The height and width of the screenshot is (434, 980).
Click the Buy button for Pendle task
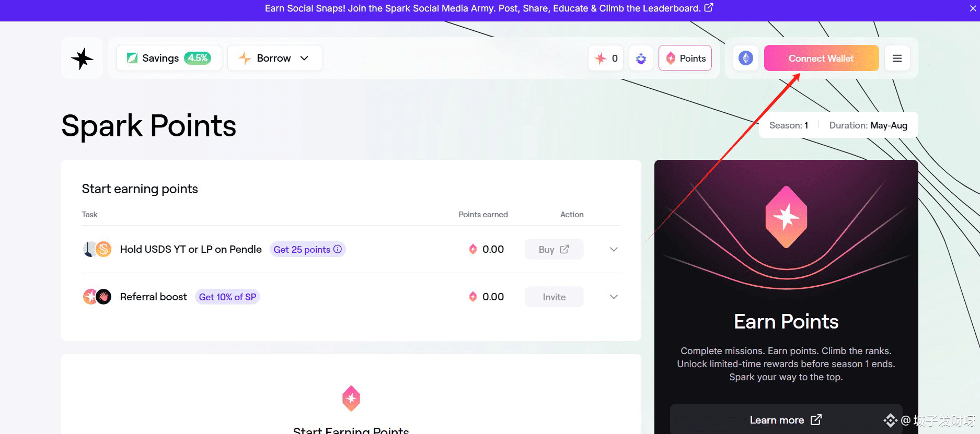pyautogui.click(x=554, y=249)
